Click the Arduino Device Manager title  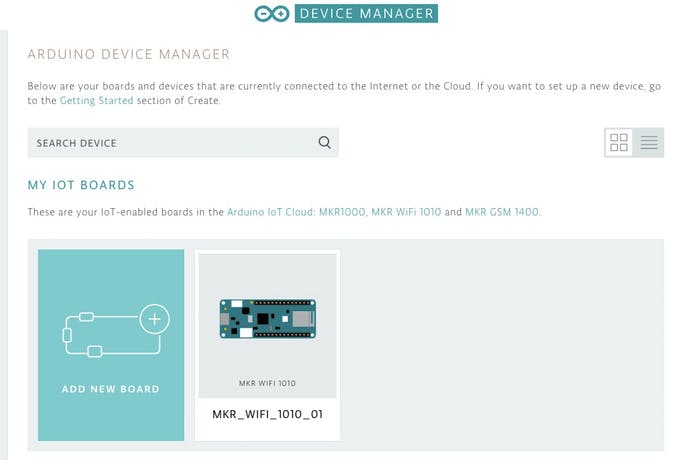click(128, 54)
